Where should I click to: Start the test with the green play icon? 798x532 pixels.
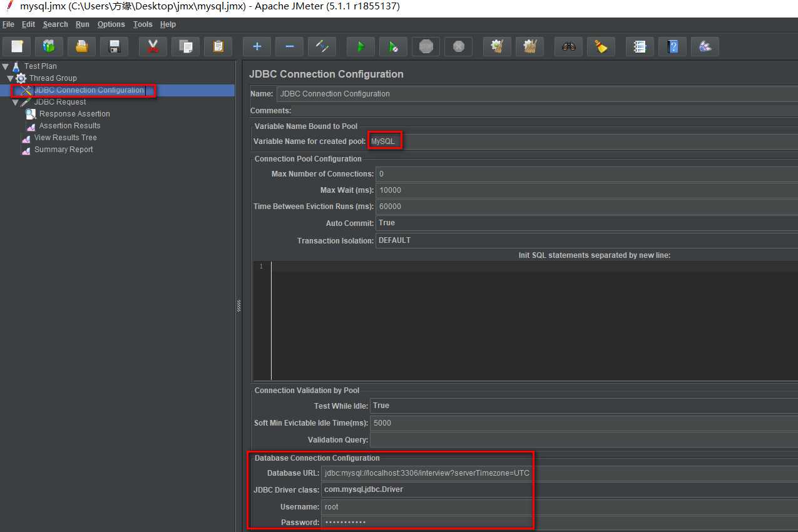point(361,46)
